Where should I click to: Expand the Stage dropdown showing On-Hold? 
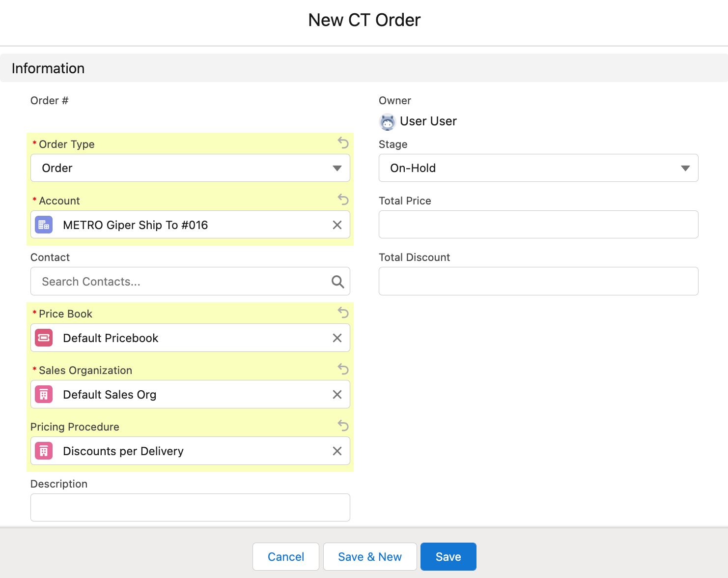(538, 168)
